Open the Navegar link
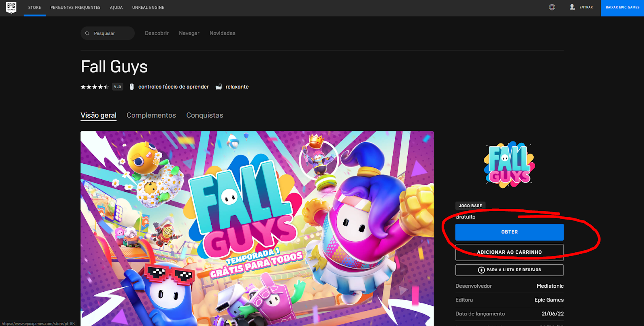Viewport: 644px width, 326px height. (189, 33)
